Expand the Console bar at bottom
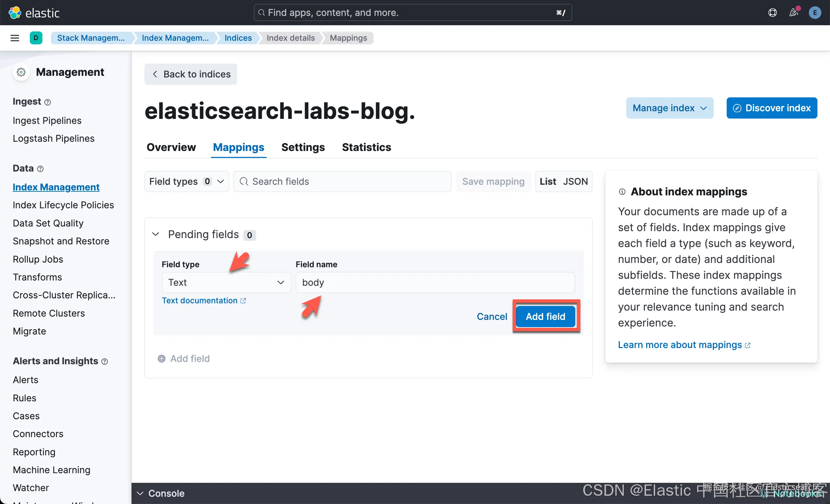The image size is (830, 504). [161, 493]
